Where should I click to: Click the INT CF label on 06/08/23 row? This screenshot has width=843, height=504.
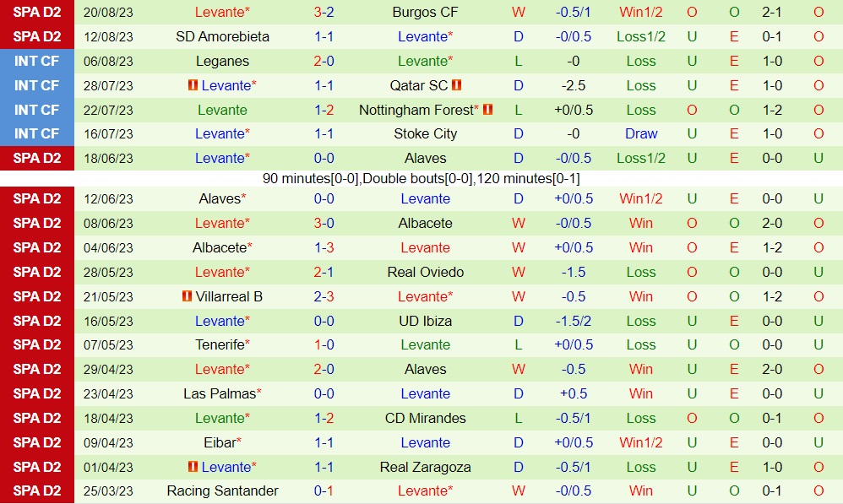(37, 61)
